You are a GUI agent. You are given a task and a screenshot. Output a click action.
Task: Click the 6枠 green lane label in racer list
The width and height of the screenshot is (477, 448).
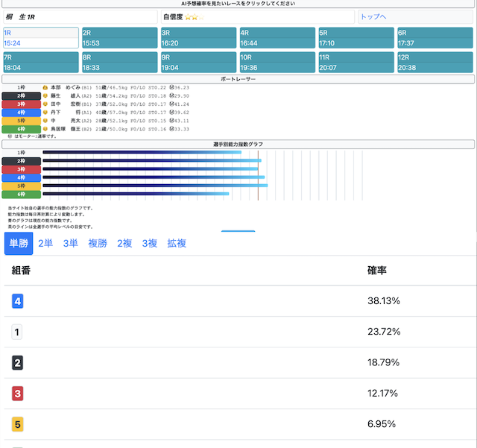tap(21, 128)
